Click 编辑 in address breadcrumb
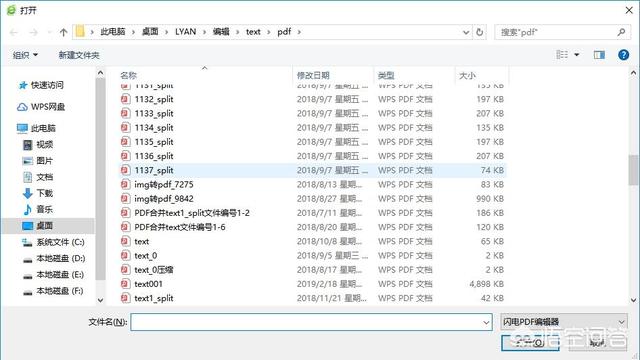 tap(221, 32)
